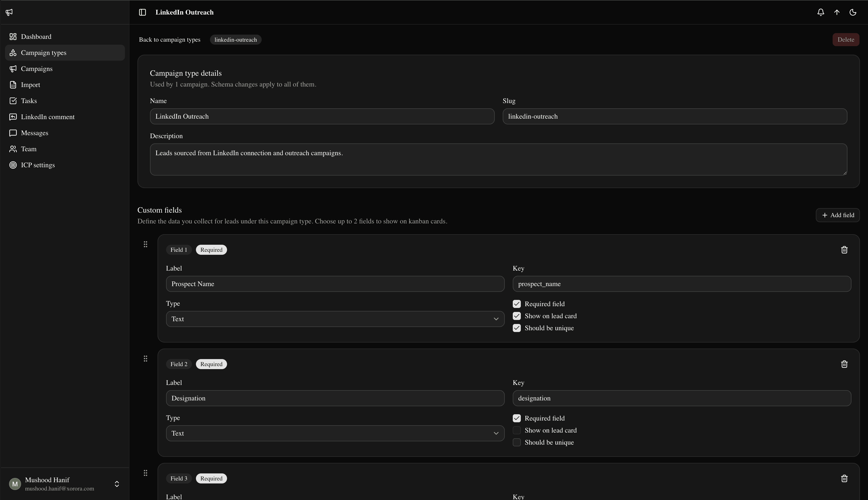Click the Campaigns megaphone icon
Image resolution: width=868 pixels, height=500 pixels.
point(13,69)
